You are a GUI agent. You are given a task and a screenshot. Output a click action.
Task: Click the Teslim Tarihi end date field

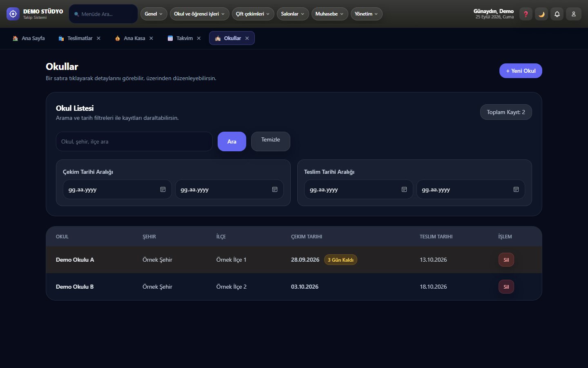[471, 189]
